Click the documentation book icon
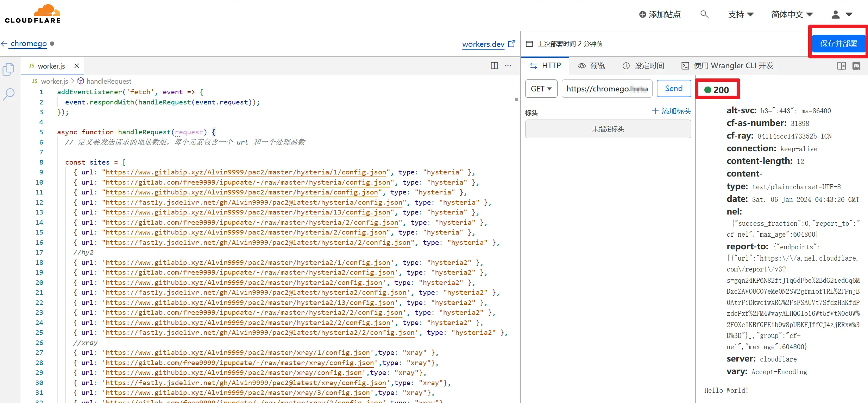The image size is (868, 403). point(842,66)
